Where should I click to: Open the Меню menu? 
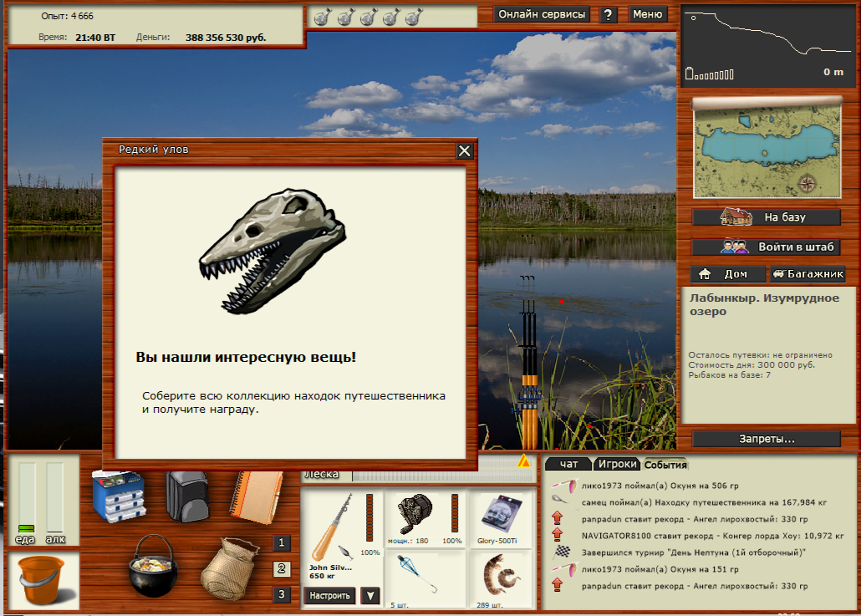point(647,14)
